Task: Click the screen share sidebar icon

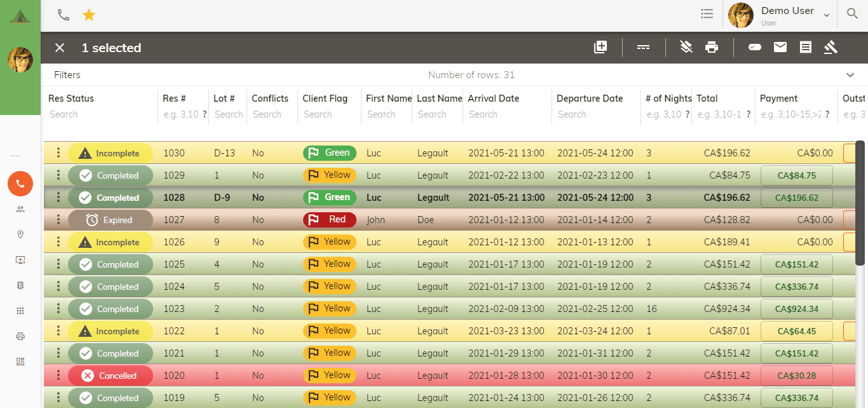Action: 20,260
